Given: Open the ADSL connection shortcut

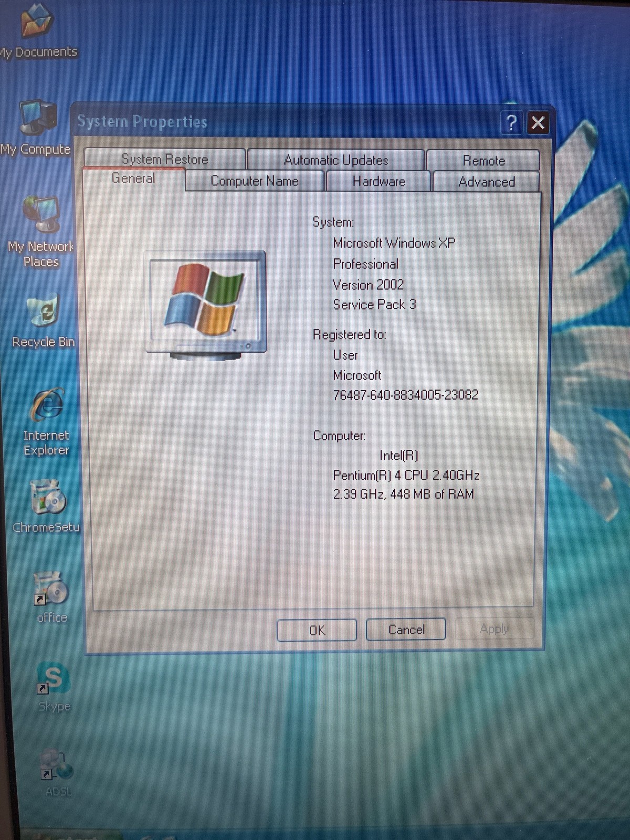Looking at the screenshot, I should [57, 772].
